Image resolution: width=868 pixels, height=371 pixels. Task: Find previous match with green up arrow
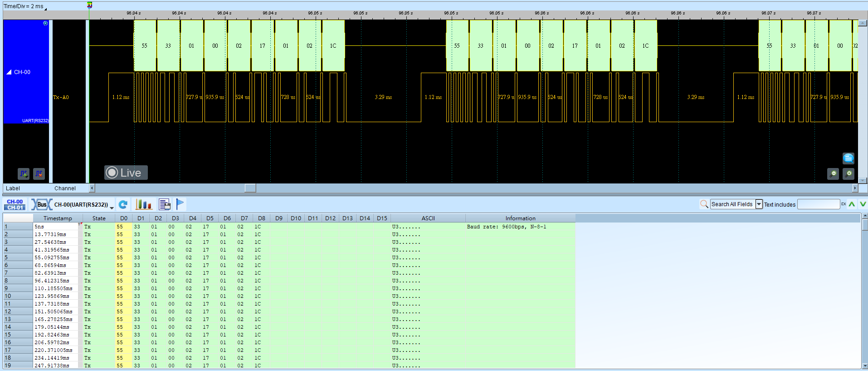(852, 204)
